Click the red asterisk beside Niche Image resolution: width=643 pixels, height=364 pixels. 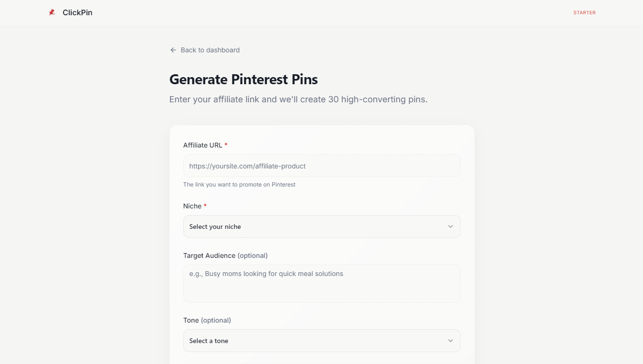click(205, 206)
